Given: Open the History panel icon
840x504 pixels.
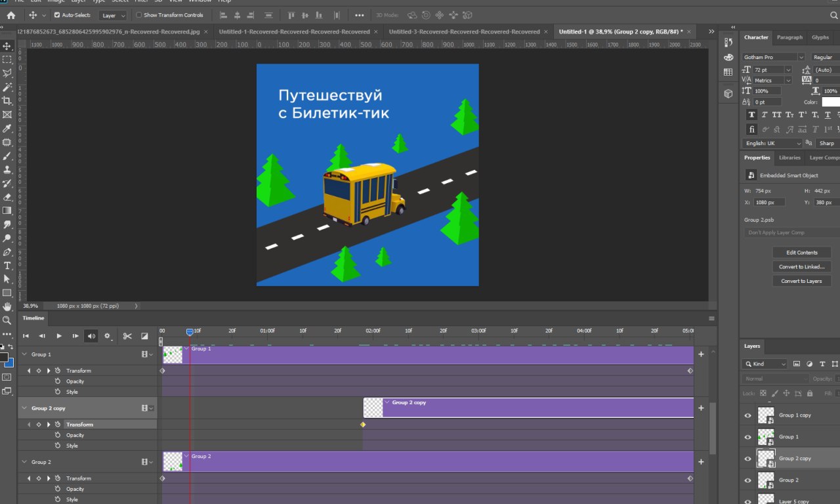Looking at the screenshot, I should tap(728, 42).
